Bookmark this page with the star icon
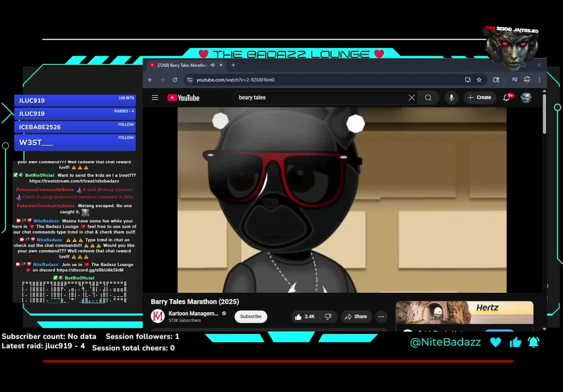 (479, 79)
